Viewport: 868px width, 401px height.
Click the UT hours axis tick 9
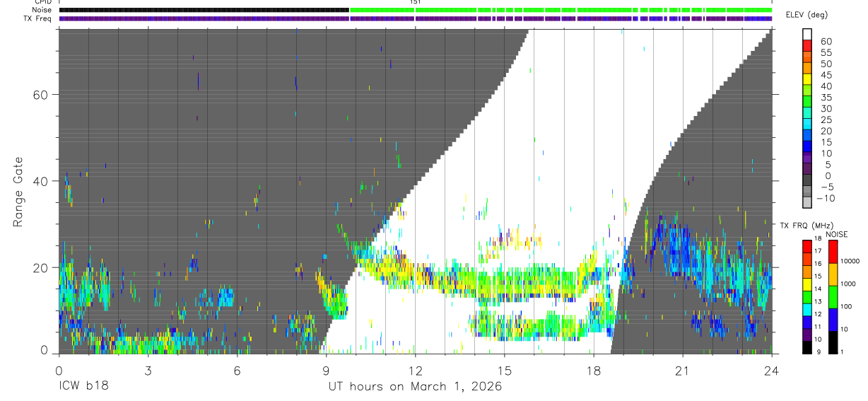coord(326,371)
